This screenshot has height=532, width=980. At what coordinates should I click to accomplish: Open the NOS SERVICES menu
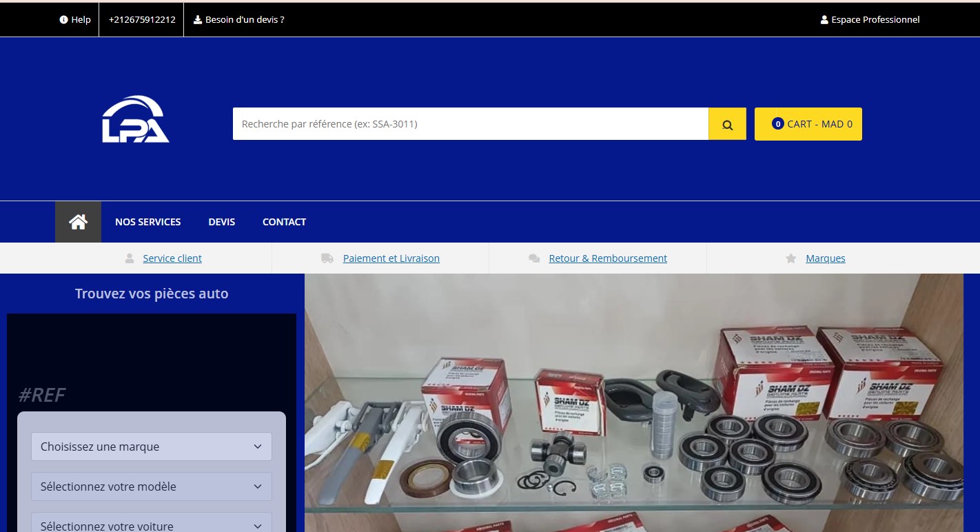click(148, 222)
